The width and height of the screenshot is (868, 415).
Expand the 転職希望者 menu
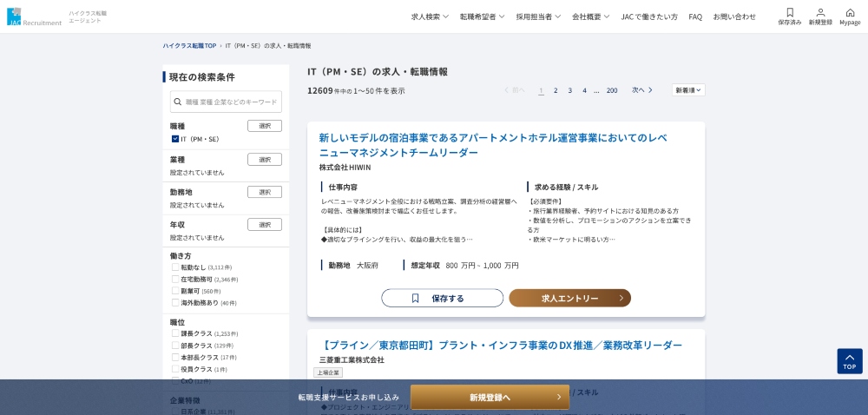coord(482,16)
